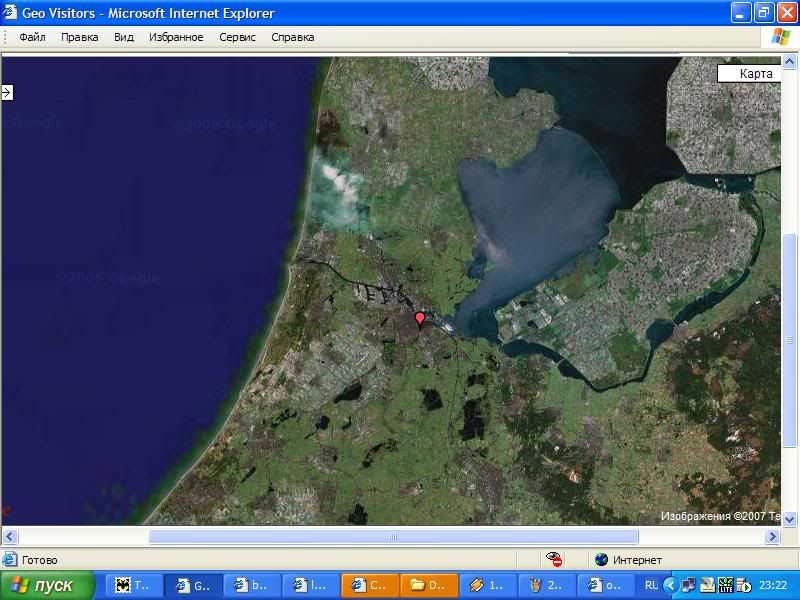Screen dimensions: 800x600
Task: Click the privacy report eye icon in the status bar
Action: pyautogui.click(x=554, y=560)
